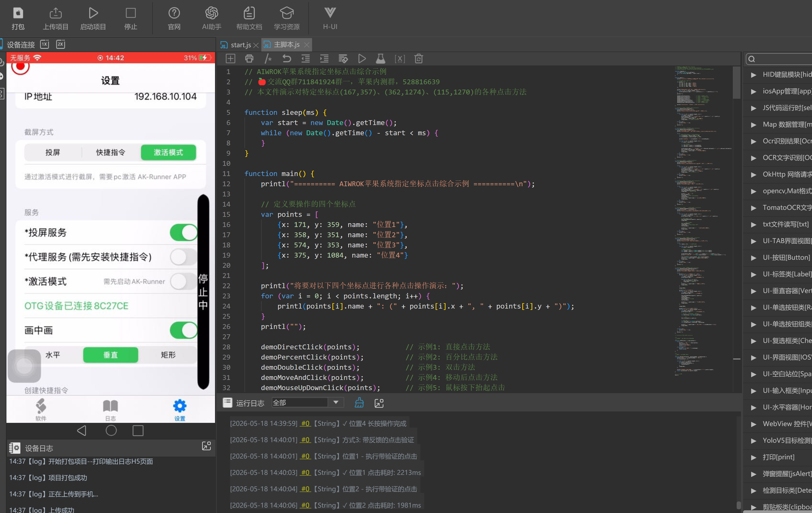Click the format code icon
Image resolution: width=812 pixels, height=513 pixels.
tap(343, 59)
